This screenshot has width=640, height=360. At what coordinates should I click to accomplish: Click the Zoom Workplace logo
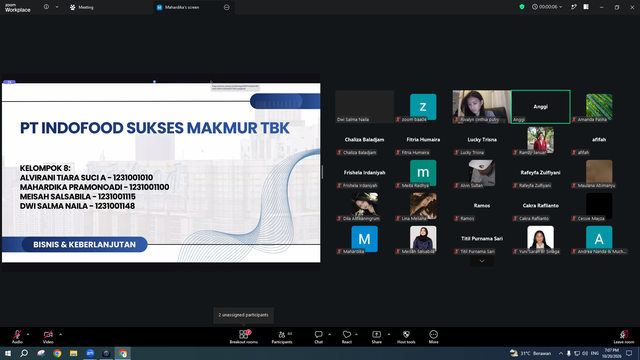point(18,7)
